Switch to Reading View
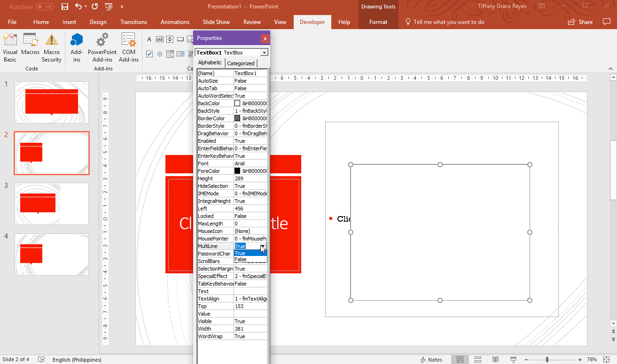This screenshot has height=364, width=617. (x=495, y=359)
